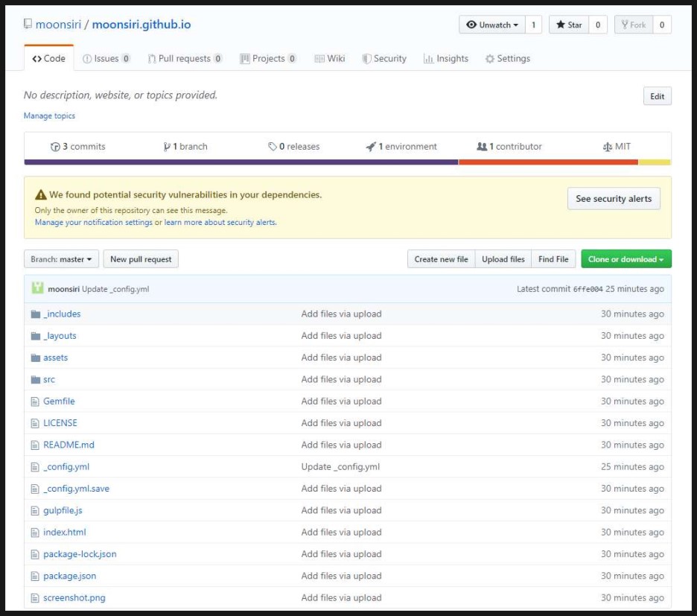
Task: Switch to the Code tab
Action: click(x=49, y=58)
